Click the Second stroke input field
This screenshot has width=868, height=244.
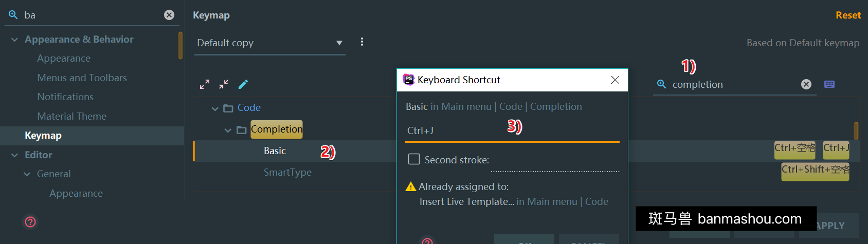[x=555, y=162]
